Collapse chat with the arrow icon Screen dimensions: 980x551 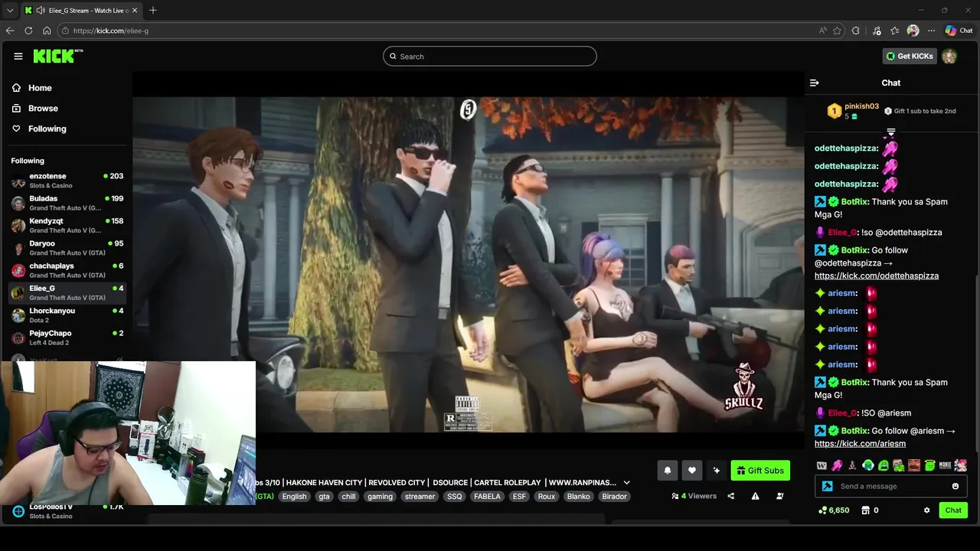coord(815,83)
